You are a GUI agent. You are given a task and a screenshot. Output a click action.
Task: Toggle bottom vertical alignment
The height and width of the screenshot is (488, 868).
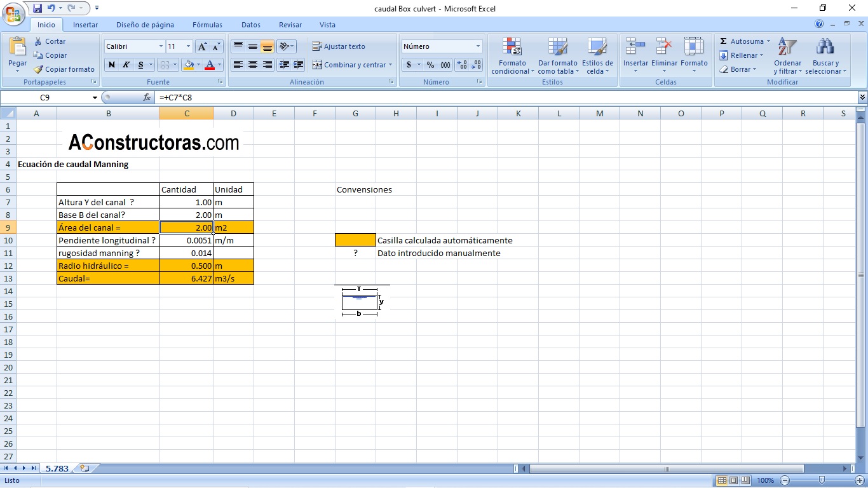coord(268,46)
